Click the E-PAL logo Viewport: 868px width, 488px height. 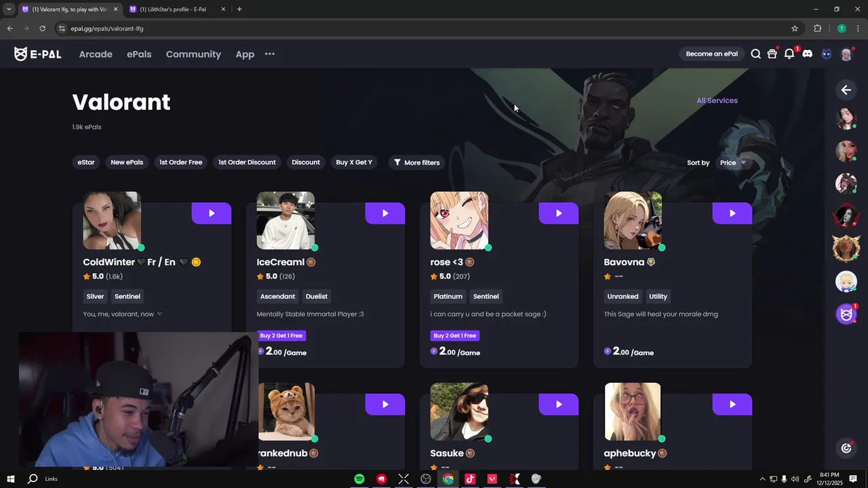point(37,54)
